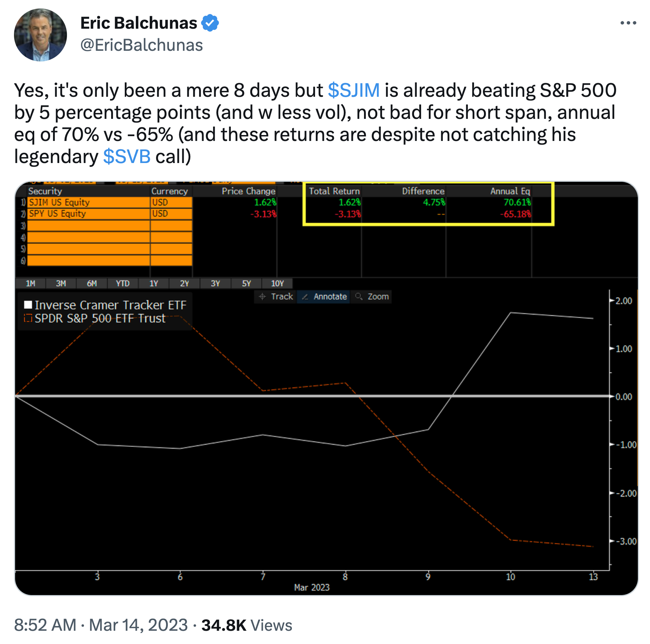Choose the 10Y range tab

(277, 283)
